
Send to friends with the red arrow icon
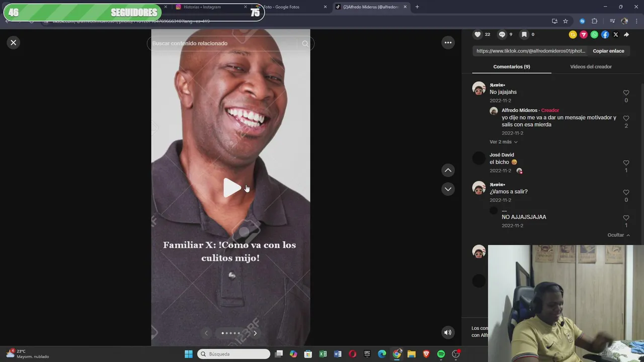pyautogui.click(x=584, y=35)
